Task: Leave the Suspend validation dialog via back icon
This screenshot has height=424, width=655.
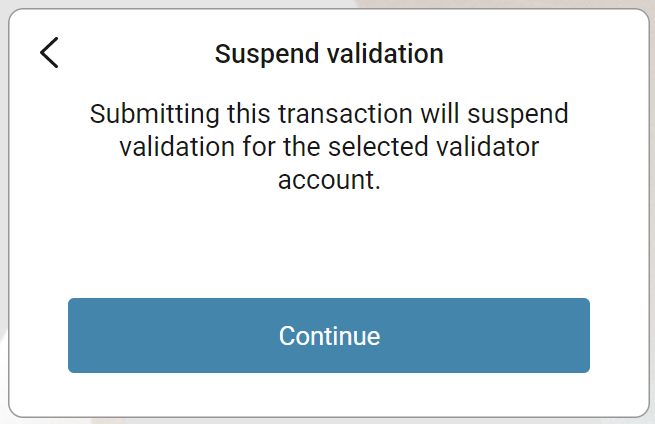Action: 49,53
